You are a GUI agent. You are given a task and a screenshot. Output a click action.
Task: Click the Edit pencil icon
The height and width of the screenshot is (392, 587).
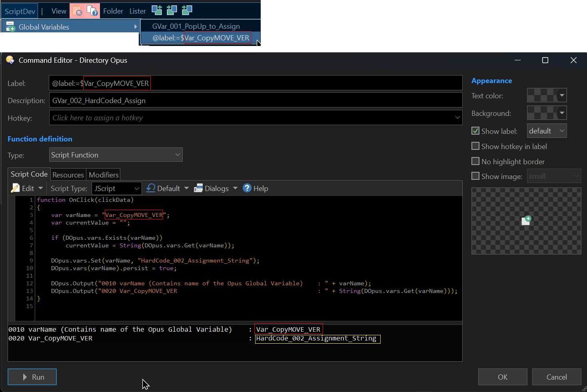16,188
